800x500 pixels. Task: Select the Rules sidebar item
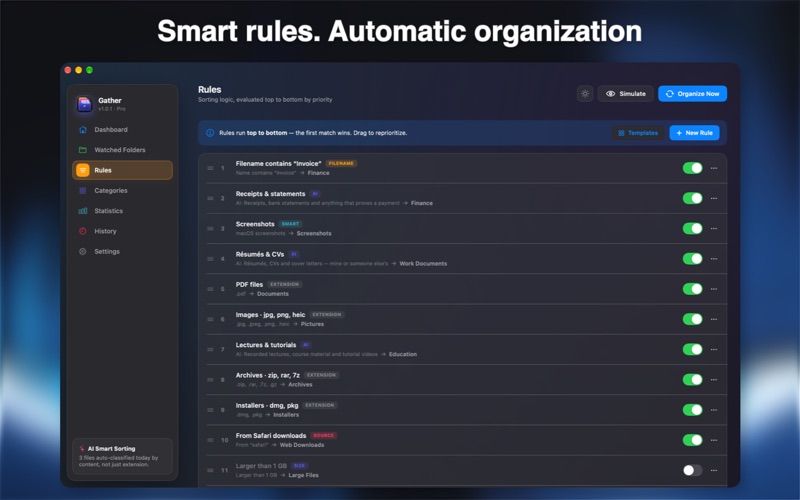(x=122, y=170)
